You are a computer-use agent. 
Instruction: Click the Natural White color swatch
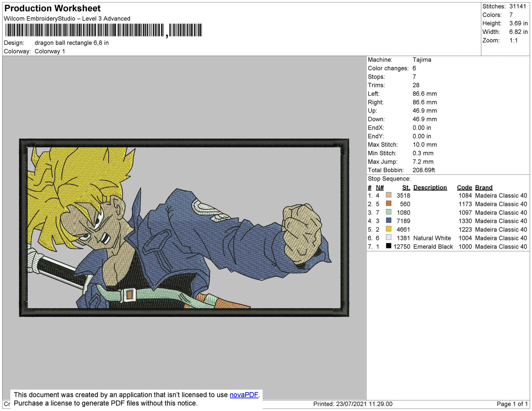pyautogui.click(x=388, y=237)
